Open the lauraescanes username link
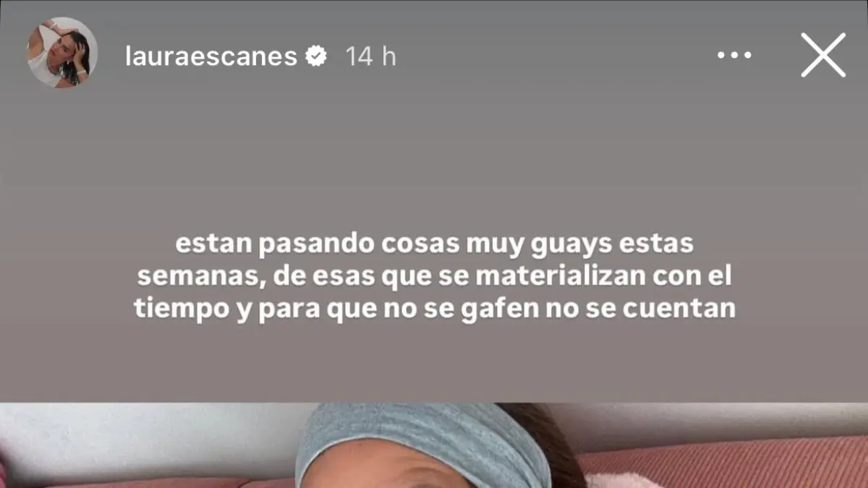Image resolution: width=868 pixels, height=488 pixels. [x=211, y=56]
